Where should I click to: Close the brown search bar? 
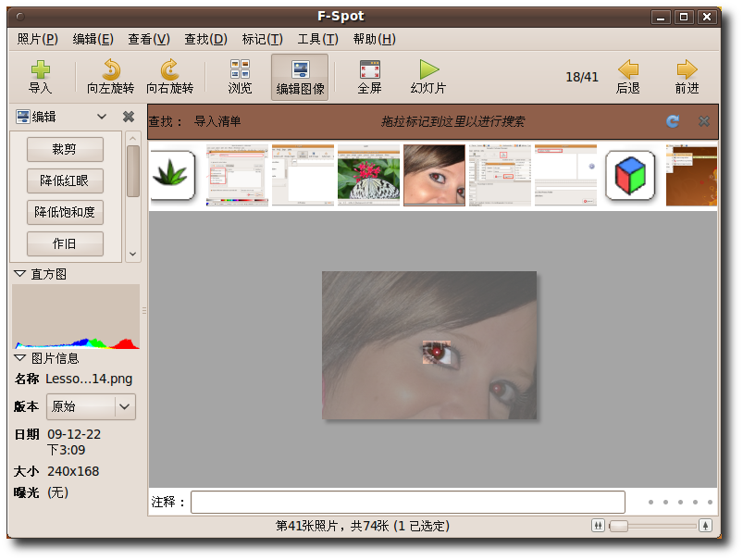704,121
